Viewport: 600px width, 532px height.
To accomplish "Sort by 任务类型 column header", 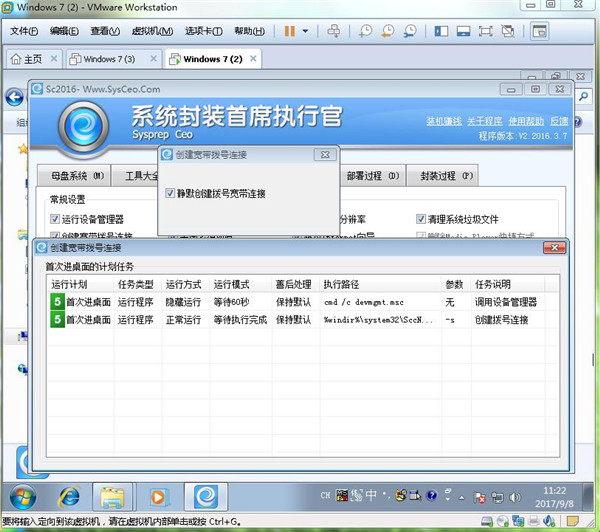I will point(138,284).
